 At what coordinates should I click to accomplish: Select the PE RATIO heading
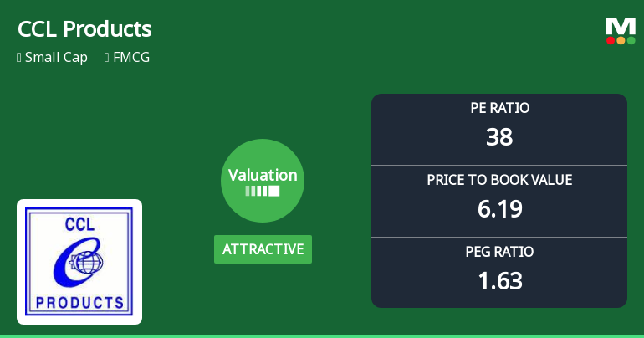[499, 108]
